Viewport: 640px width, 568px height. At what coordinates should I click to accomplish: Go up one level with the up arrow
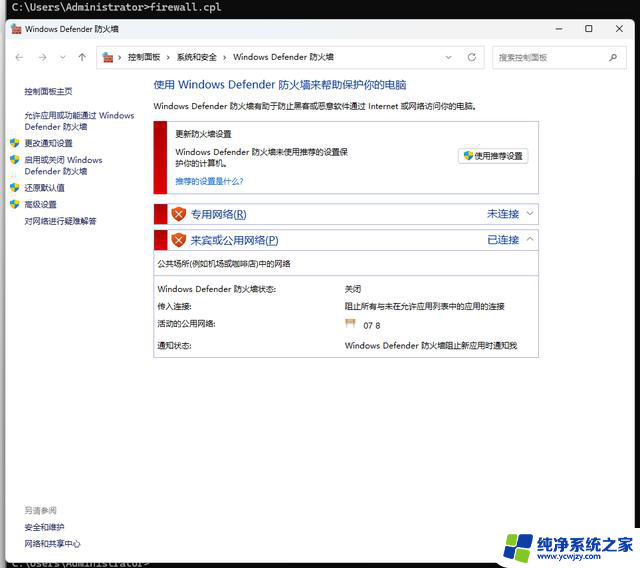[x=82, y=58]
